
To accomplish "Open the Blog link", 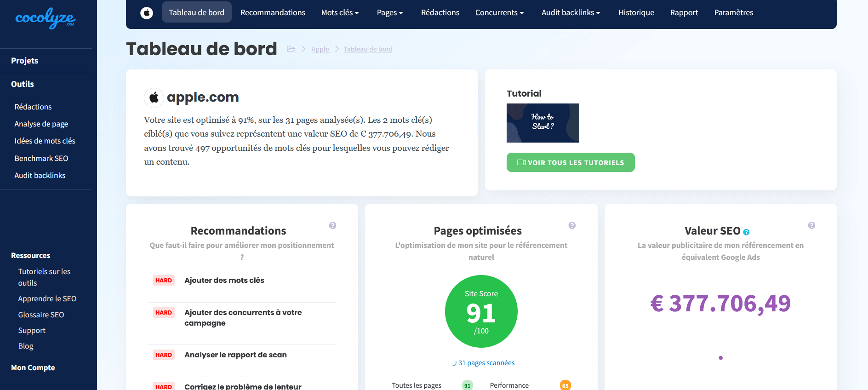I will [x=26, y=346].
